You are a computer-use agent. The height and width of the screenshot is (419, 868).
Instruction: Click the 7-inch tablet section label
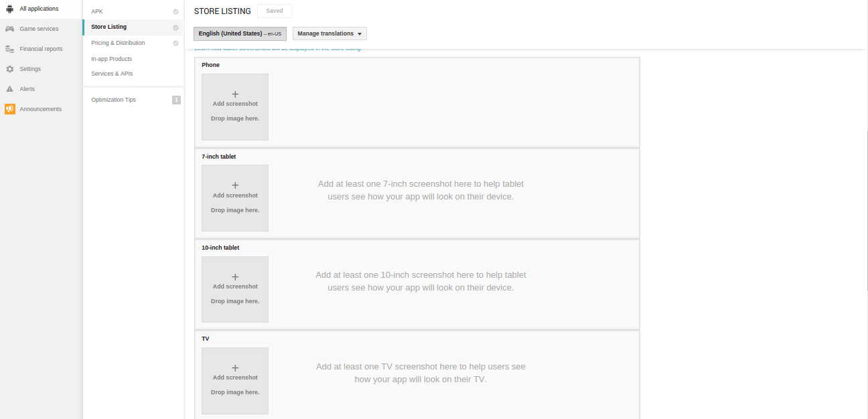(219, 157)
